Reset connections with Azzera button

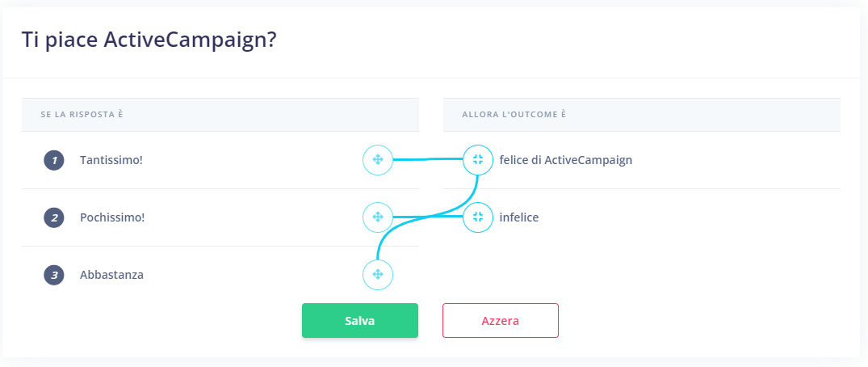(501, 320)
